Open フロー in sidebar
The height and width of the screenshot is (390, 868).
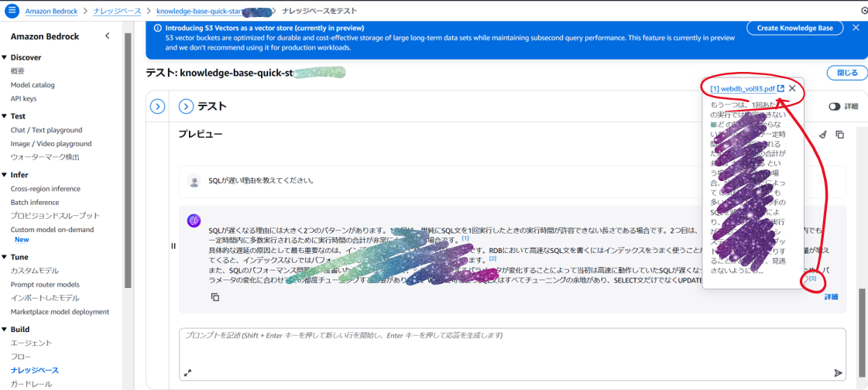(x=21, y=357)
